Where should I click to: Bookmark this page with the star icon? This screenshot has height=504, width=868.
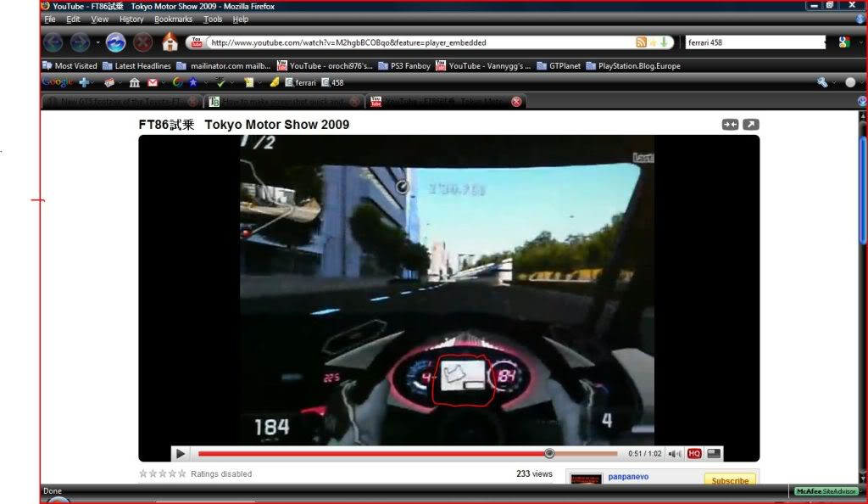click(654, 42)
